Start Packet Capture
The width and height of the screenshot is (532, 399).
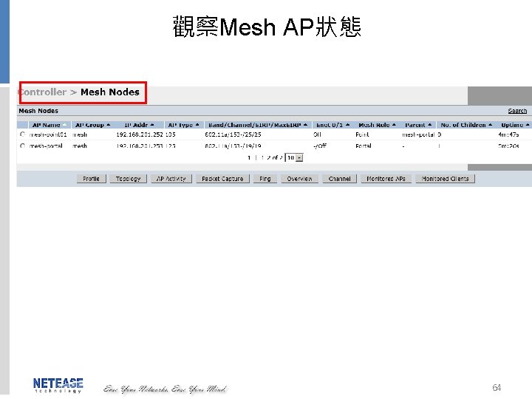222,179
